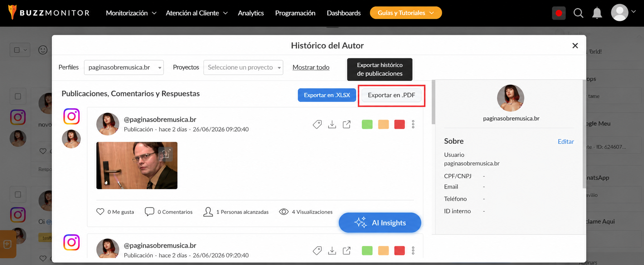Mark first publication with green sentiment
This screenshot has height=265, width=644.
[x=367, y=124]
